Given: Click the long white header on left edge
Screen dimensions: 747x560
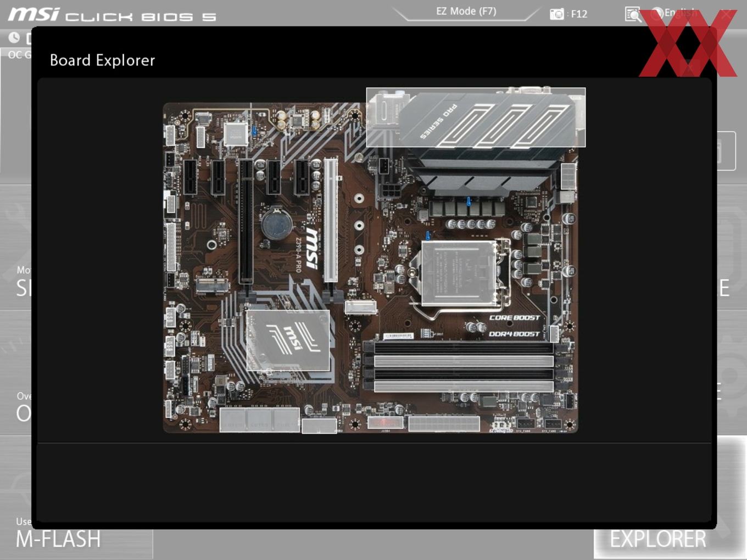Looking at the screenshot, I should coord(171,247).
